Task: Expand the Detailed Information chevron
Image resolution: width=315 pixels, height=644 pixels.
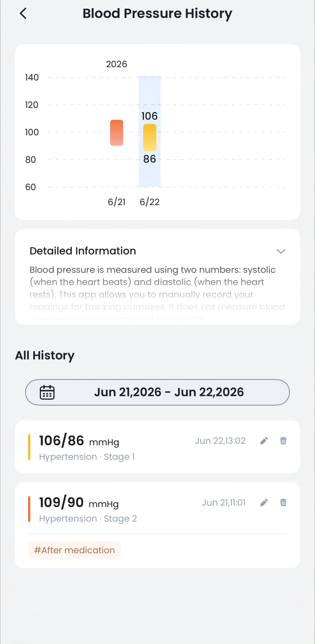Action: point(281,251)
